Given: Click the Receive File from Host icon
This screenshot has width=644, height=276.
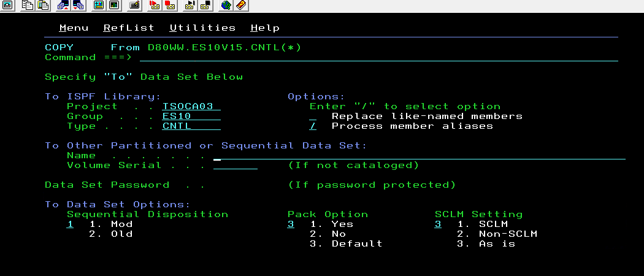Looking at the screenshot, I should click(x=78, y=6).
